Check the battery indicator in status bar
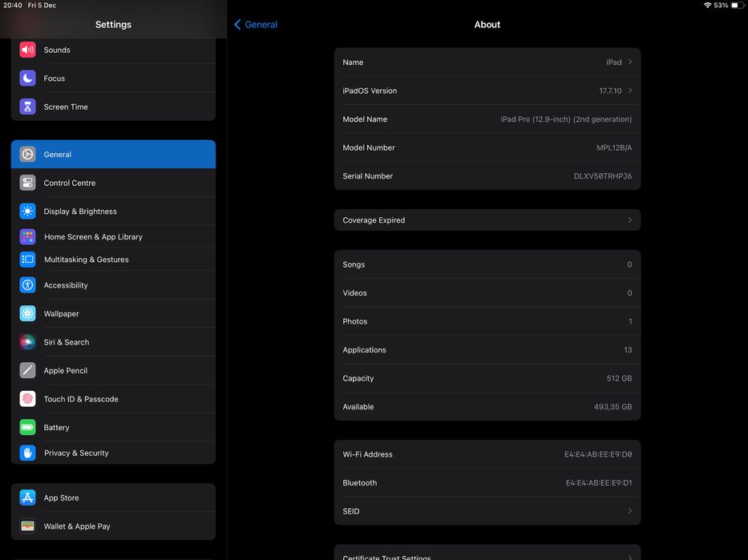The height and width of the screenshot is (560, 748). 738,6
